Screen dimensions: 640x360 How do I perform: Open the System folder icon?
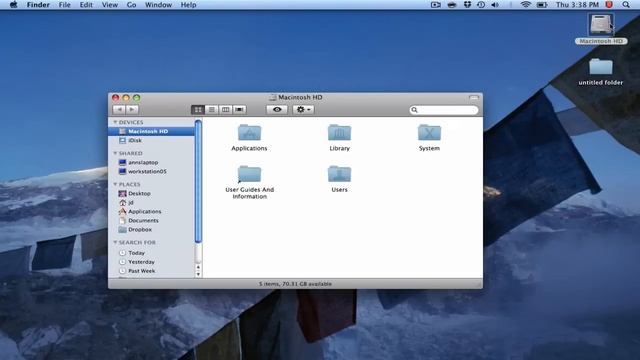[429, 133]
